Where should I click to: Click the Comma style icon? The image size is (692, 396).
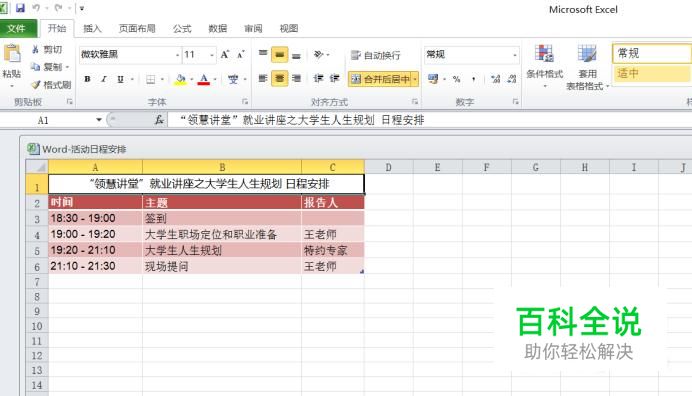click(x=474, y=79)
